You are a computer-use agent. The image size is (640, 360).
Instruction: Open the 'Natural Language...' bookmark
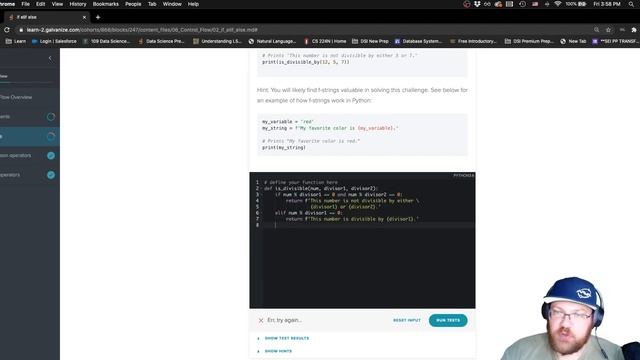272,41
